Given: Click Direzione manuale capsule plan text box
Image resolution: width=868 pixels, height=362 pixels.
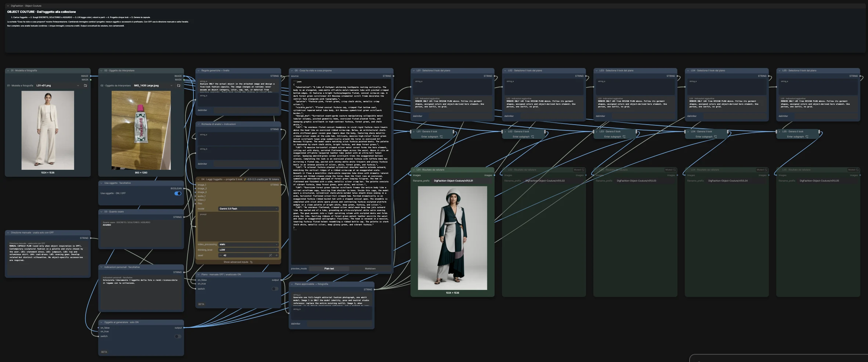Looking at the screenshot, I should pos(48,258).
